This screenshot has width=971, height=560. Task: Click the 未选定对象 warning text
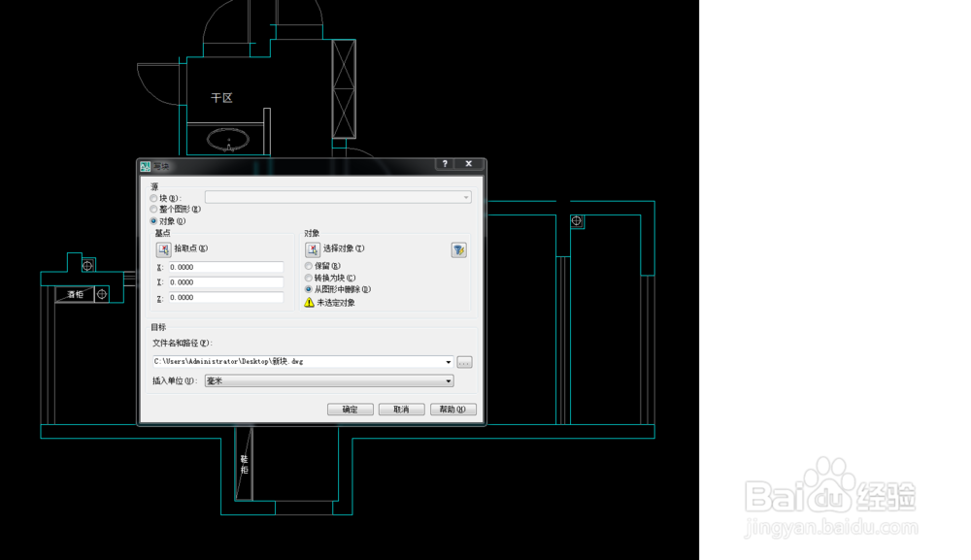coord(336,303)
